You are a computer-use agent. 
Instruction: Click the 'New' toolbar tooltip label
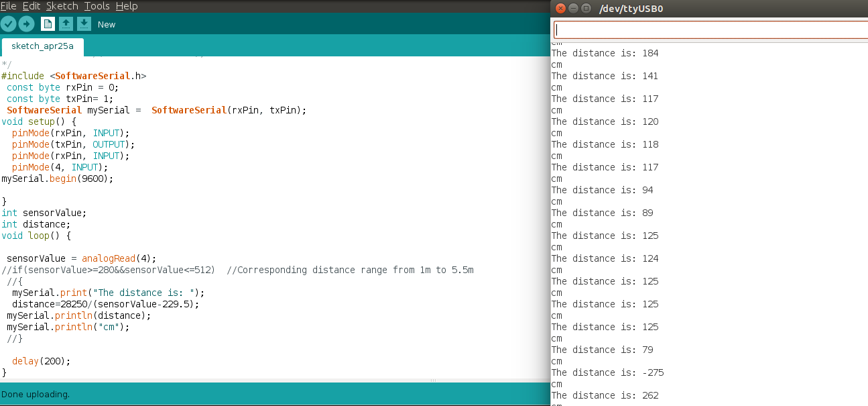(107, 24)
